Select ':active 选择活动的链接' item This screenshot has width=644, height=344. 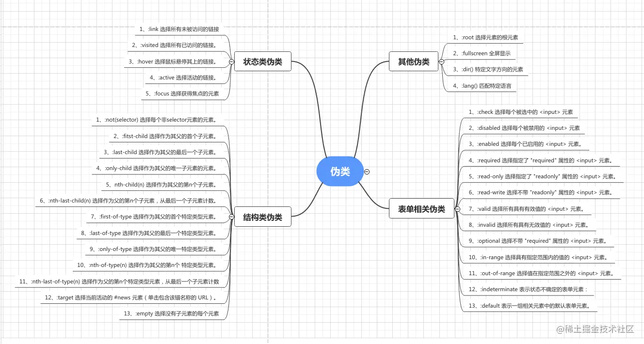183,78
